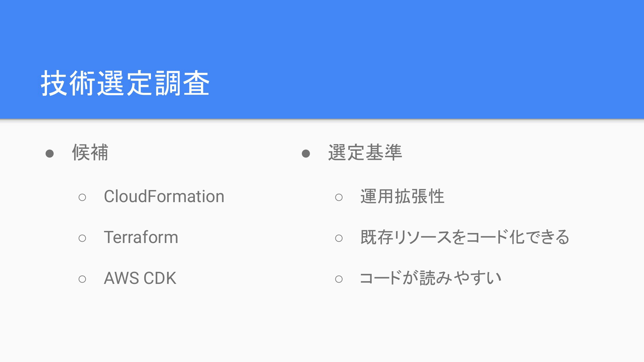This screenshot has width=644, height=362.
Task: Click the hollow bullet beside CloudFormation
Action: click(82, 197)
